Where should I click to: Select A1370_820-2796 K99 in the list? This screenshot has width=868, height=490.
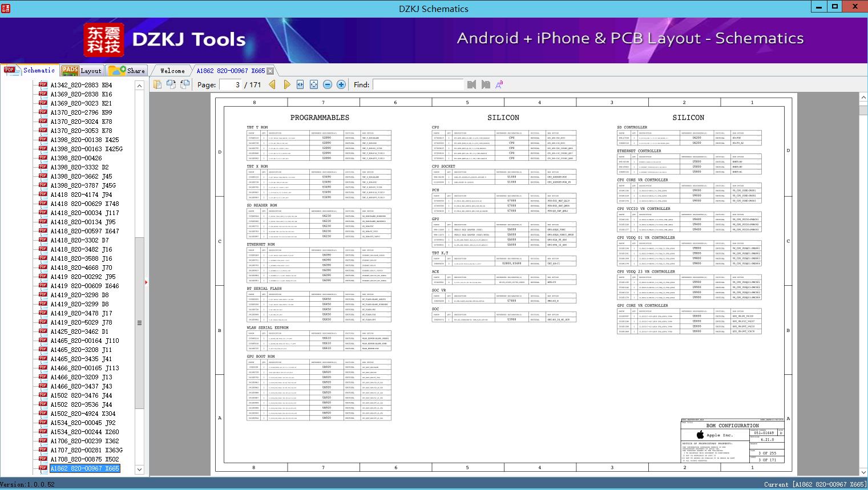[x=81, y=112]
